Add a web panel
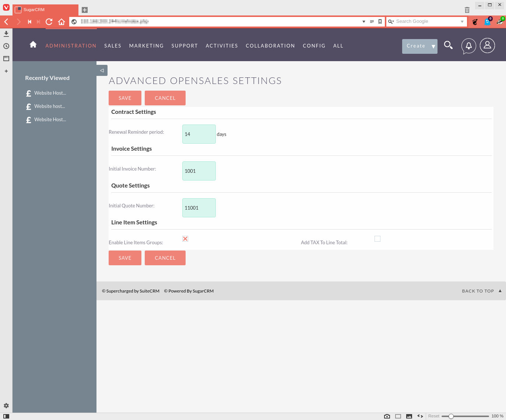Viewport: 506px width, 420px height. click(6, 71)
